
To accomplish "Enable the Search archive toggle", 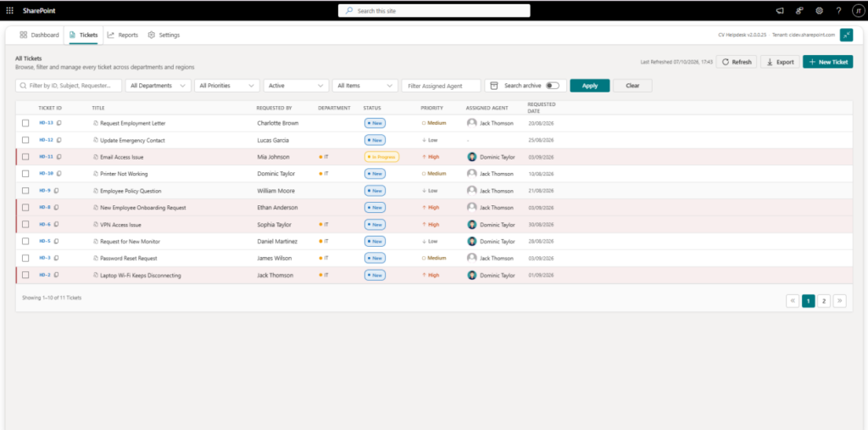I will pos(553,86).
